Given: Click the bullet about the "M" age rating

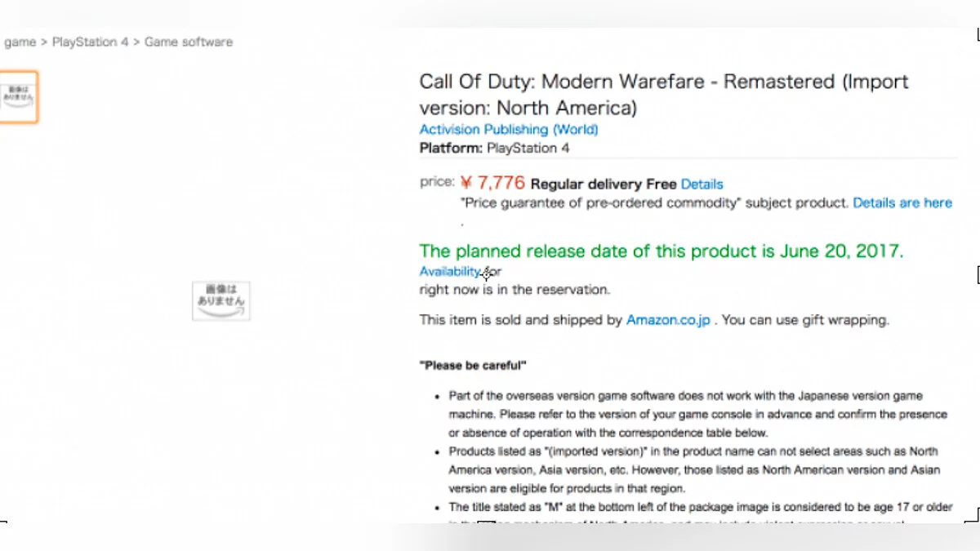Looking at the screenshot, I should pyautogui.click(x=700, y=508).
